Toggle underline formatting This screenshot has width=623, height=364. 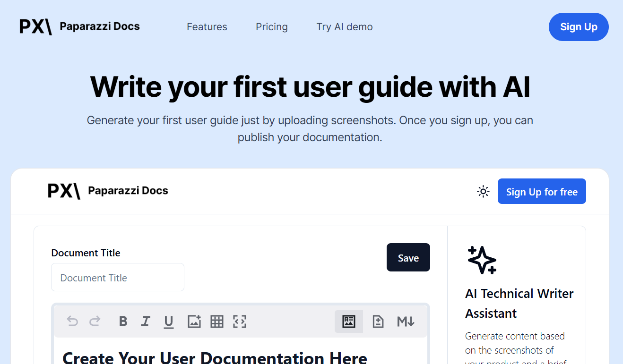click(169, 322)
